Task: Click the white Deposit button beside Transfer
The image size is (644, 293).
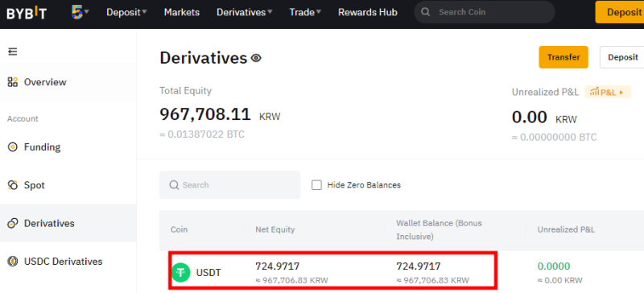Action: tap(621, 57)
